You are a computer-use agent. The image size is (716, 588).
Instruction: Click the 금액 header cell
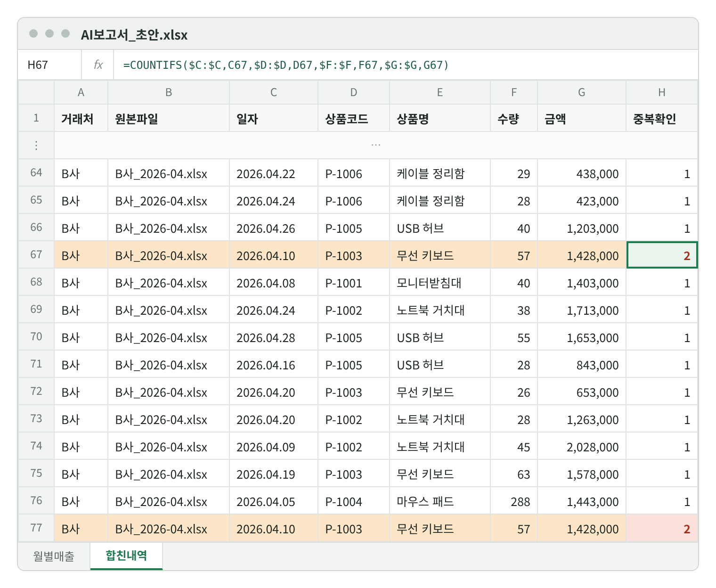(582, 118)
